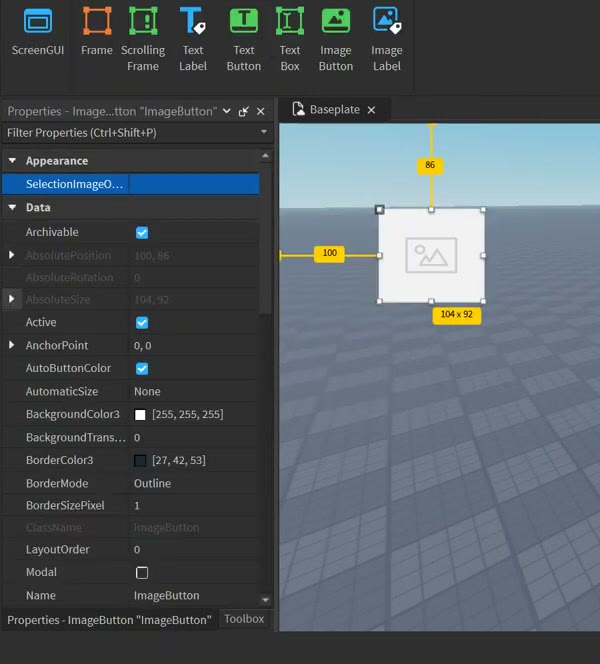
Task: Click the top-left resize handle of ImageButton
Action: (x=379, y=210)
